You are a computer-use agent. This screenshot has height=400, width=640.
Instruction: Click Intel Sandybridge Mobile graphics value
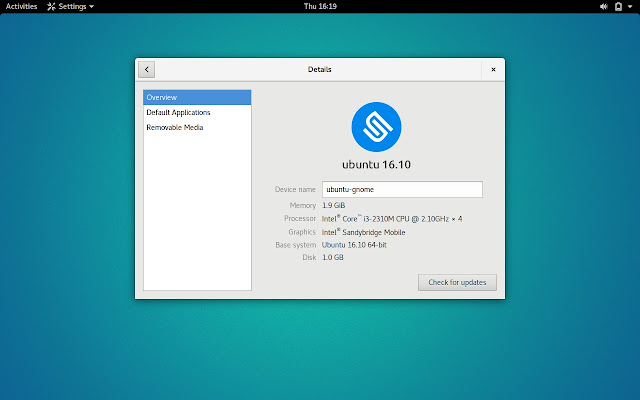pyautogui.click(x=363, y=232)
